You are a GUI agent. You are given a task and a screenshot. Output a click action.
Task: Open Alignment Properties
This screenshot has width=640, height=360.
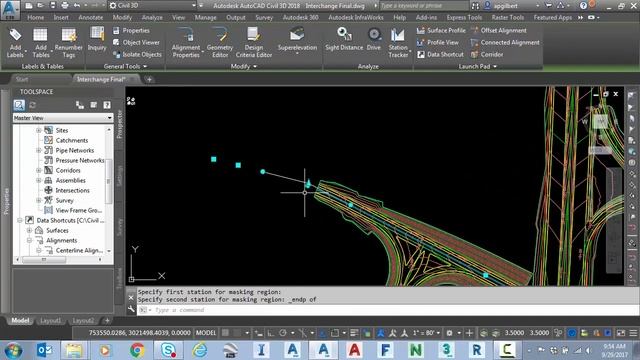pyautogui.click(x=186, y=43)
